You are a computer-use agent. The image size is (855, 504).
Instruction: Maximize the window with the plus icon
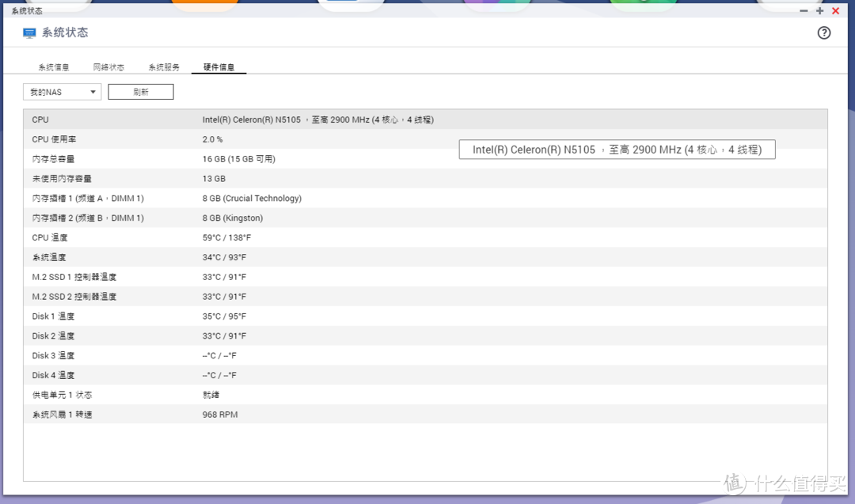[x=819, y=11]
